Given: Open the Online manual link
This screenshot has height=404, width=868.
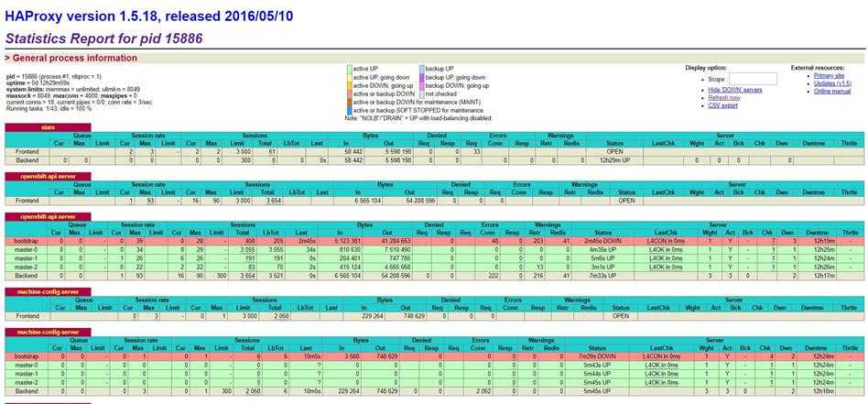Looking at the screenshot, I should click(x=831, y=91).
